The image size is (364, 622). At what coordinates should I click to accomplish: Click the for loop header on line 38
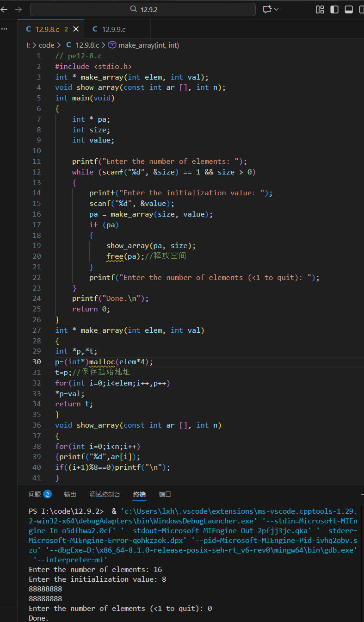98,446
